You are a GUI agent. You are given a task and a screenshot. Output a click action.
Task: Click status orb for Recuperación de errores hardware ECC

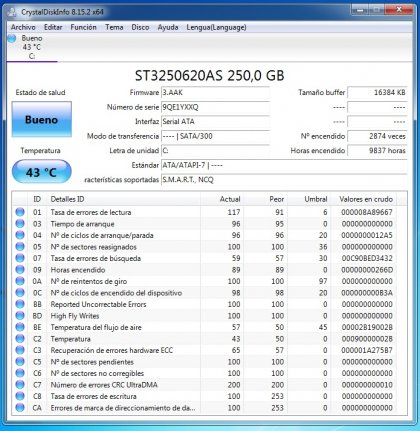tap(20, 350)
